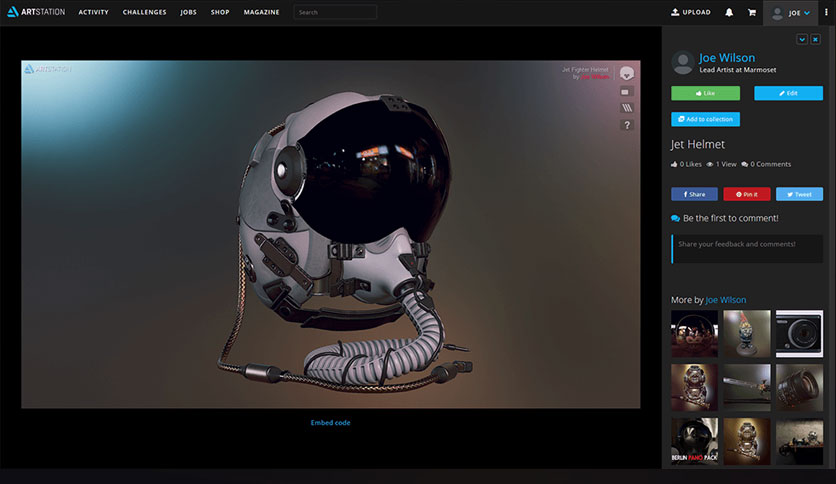Share the artwork on Facebook
This screenshot has width=836, height=484.
coord(694,194)
